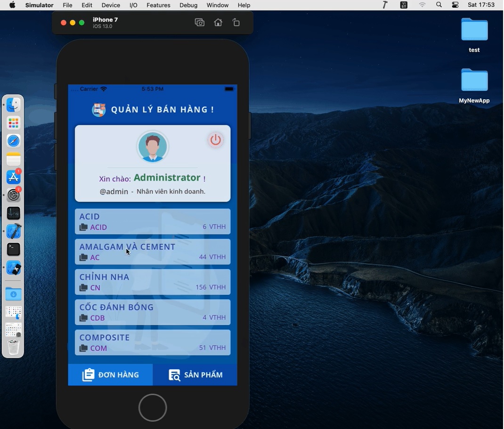The image size is (504, 429).
Task: Switch to the ĐƠN HÀNG tab
Action: tap(110, 375)
